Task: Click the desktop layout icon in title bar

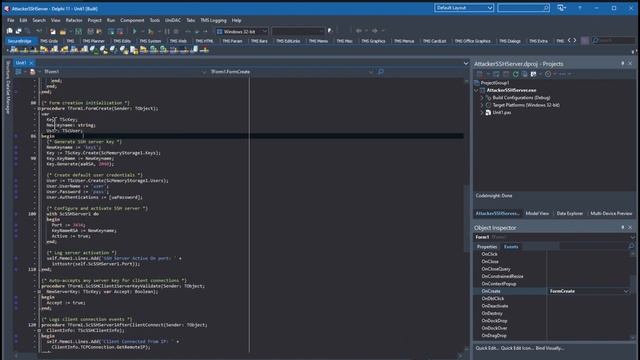Action: pyautogui.click(x=562, y=8)
